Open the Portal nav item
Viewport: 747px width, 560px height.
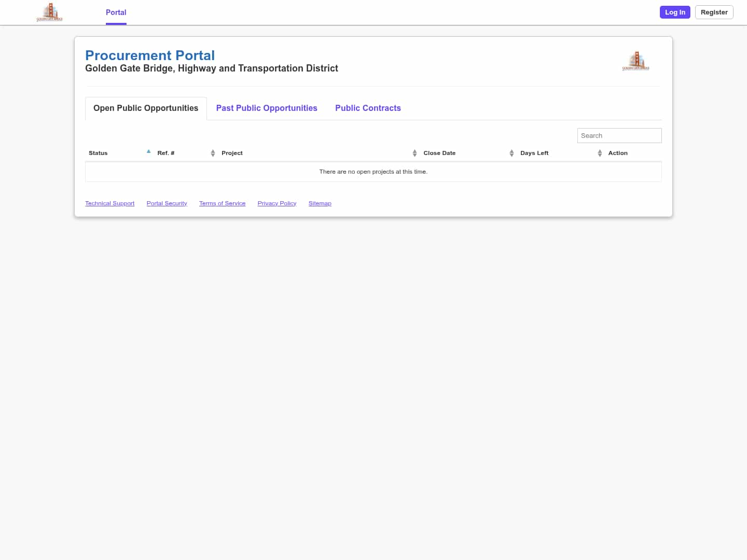tap(116, 12)
